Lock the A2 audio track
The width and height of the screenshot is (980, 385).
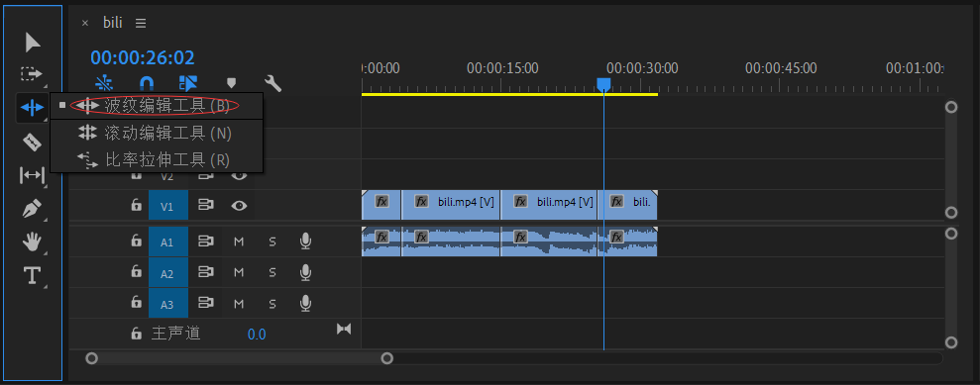click(136, 271)
